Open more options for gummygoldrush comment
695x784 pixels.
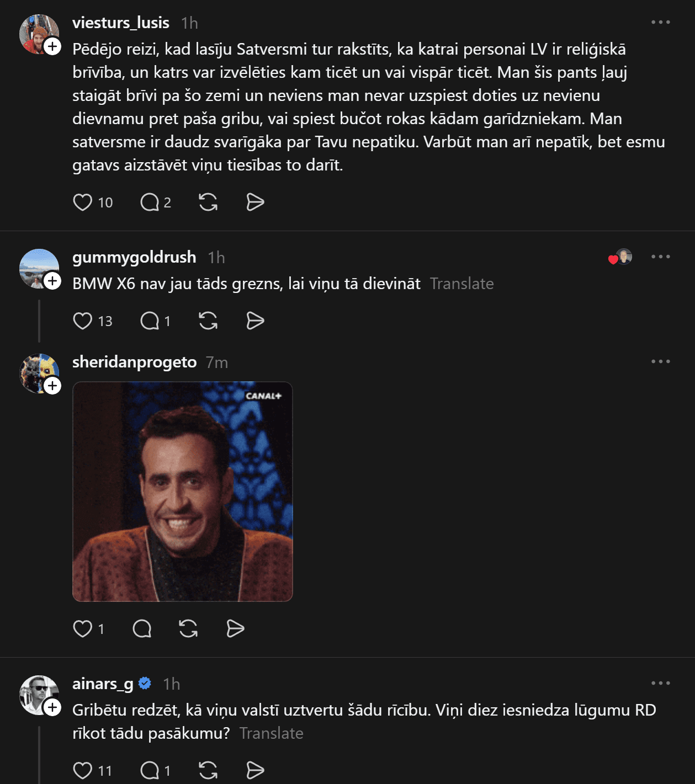[660, 257]
